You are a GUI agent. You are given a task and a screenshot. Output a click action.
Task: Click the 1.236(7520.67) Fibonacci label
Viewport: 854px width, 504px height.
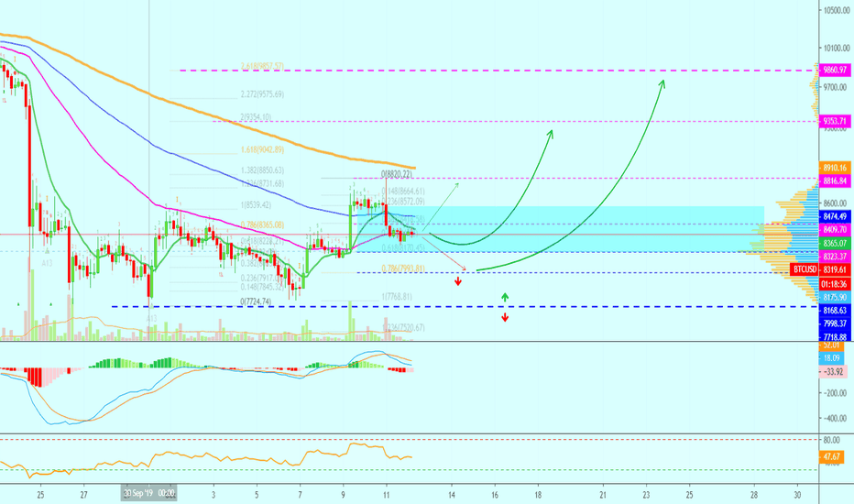point(403,327)
